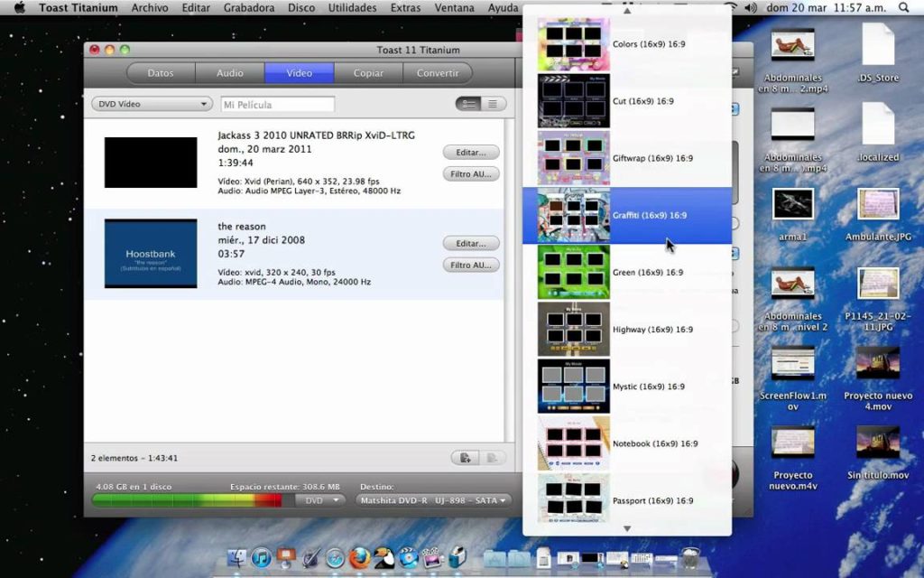Switch to compact list view mode
This screenshot has width=924, height=578.
click(x=494, y=104)
